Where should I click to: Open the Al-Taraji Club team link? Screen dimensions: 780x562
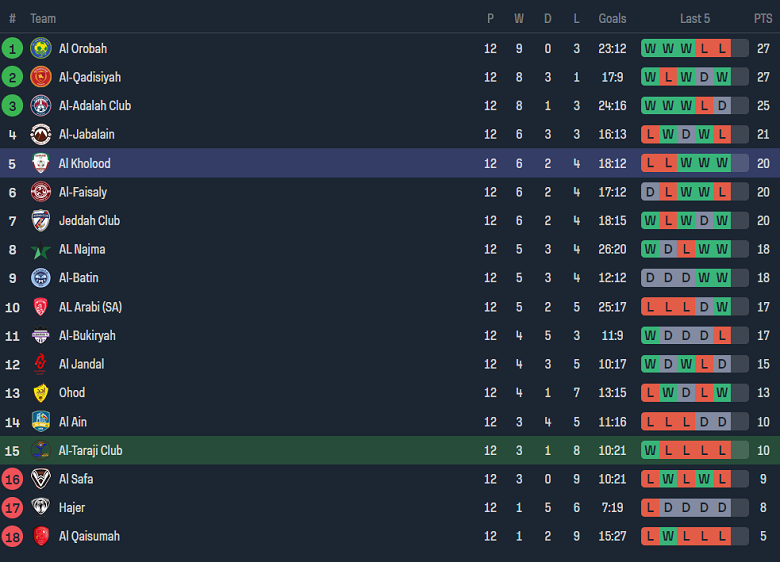click(x=90, y=451)
